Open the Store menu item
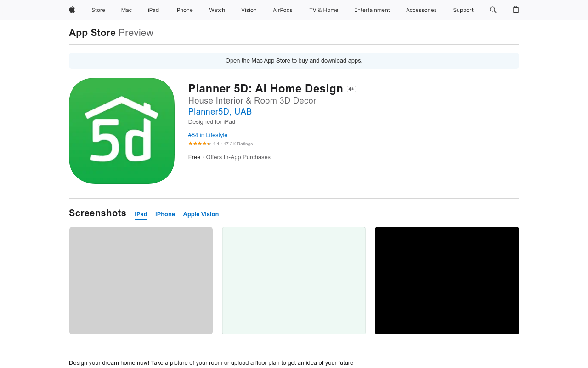Image resolution: width=588 pixels, height=368 pixels. click(x=98, y=10)
